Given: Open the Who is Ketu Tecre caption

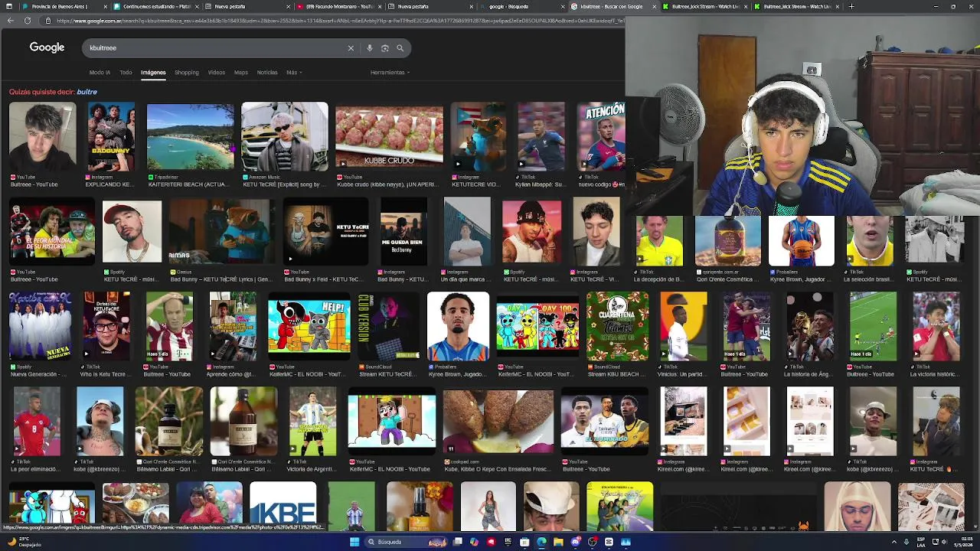Looking at the screenshot, I should (x=106, y=374).
